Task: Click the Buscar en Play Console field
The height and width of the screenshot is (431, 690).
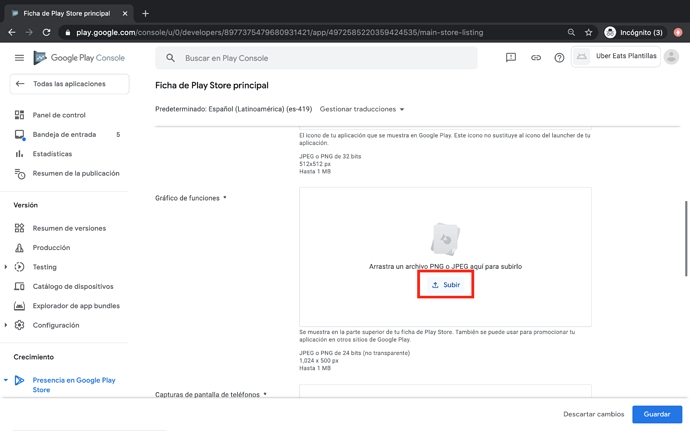Action: click(320, 58)
